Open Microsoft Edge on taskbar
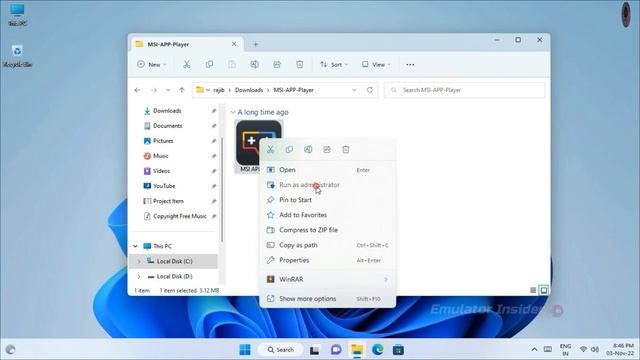The height and width of the screenshot is (360, 640). coord(378,350)
